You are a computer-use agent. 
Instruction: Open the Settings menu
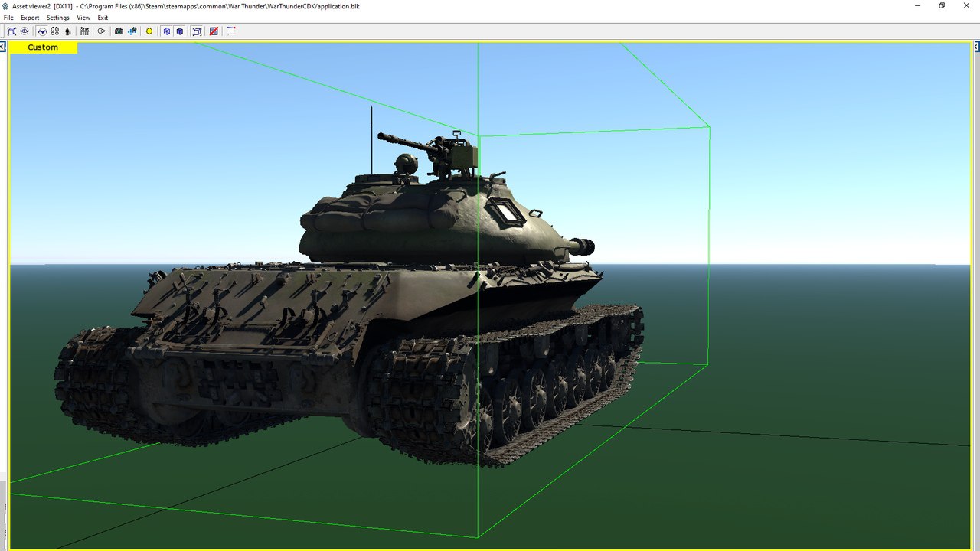(x=57, y=18)
